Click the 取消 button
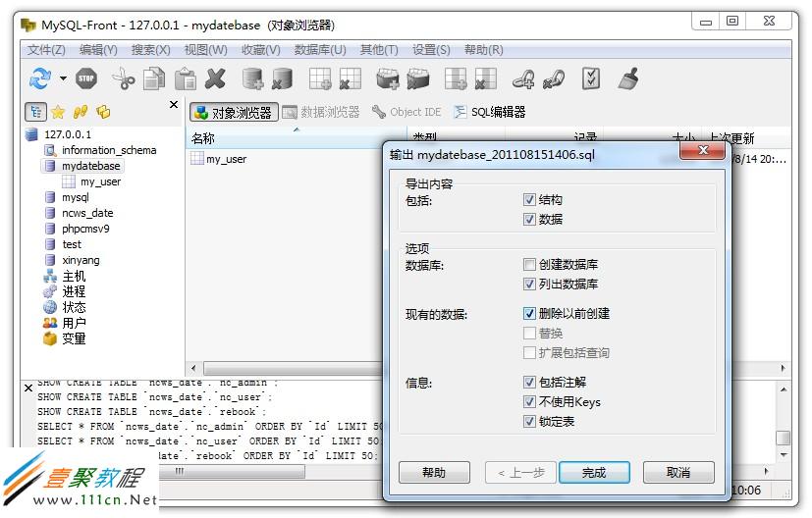Screen dimensions: 812x518 pos(678,473)
